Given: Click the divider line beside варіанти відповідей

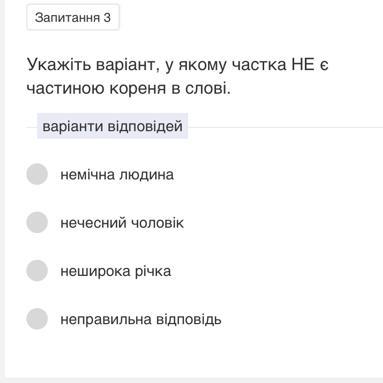Looking at the screenshot, I should [285, 127].
